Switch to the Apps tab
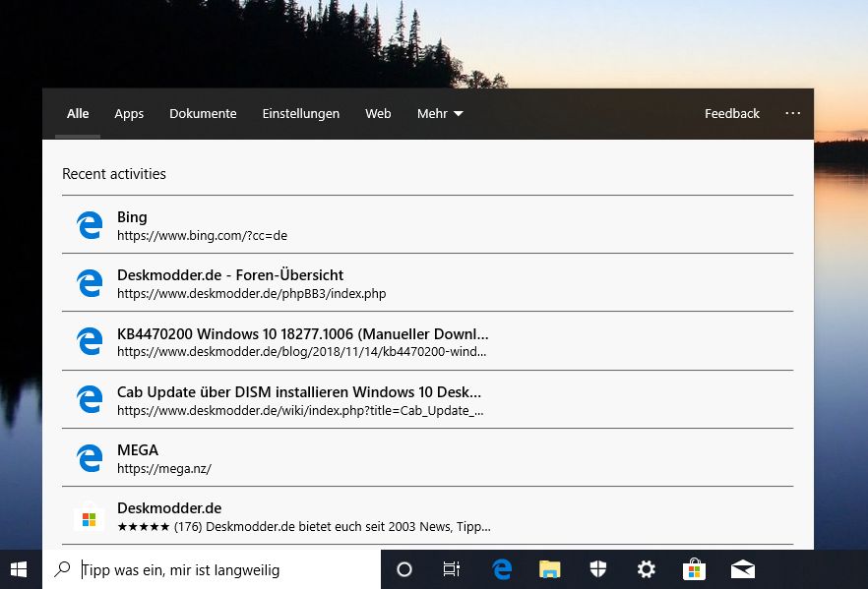 point(129,113)
